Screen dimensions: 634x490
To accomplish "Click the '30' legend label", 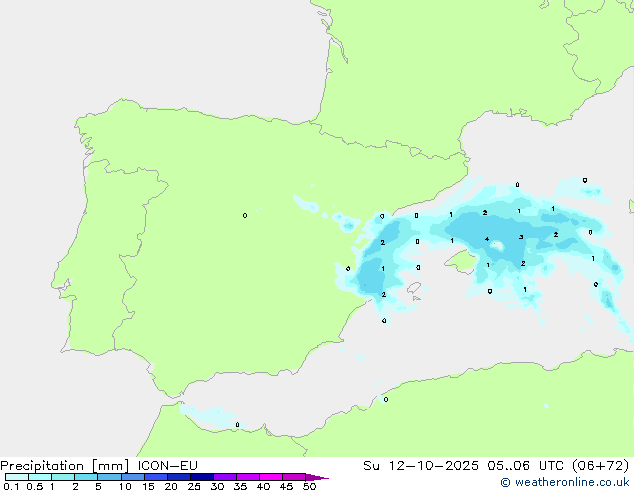I will pos(217,486).
